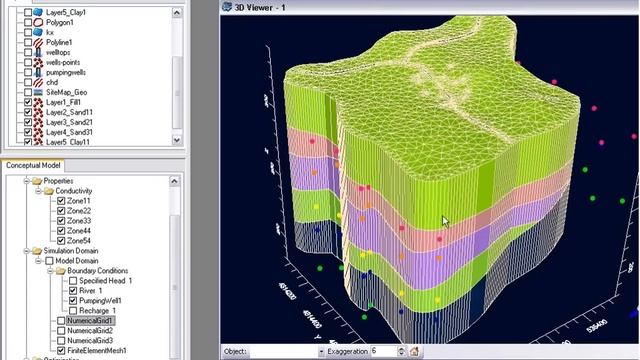Click the data tree scroll-down arrow

point(177,140)
